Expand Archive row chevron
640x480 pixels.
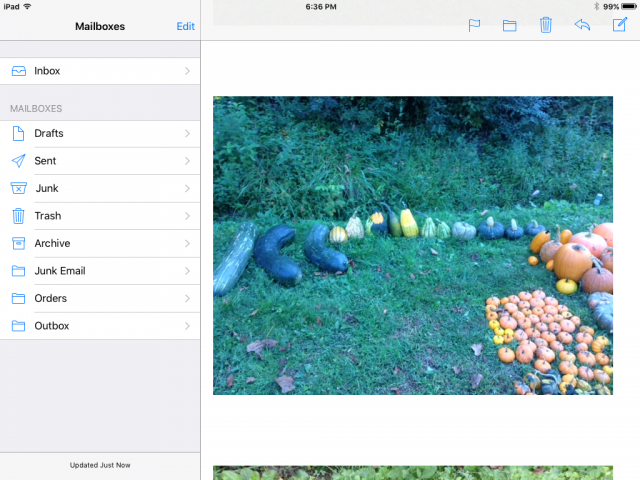(187, 243)
